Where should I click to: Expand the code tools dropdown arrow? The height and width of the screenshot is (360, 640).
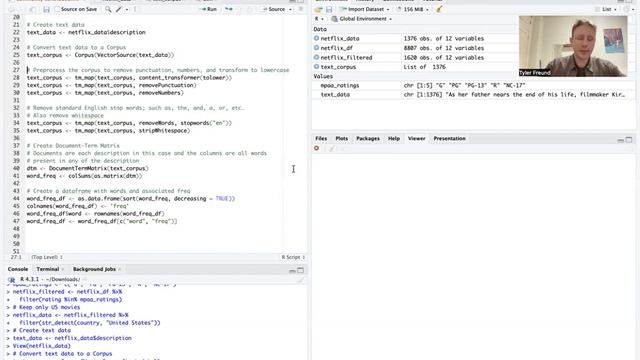pyautogui.click(x=127, y=9)
